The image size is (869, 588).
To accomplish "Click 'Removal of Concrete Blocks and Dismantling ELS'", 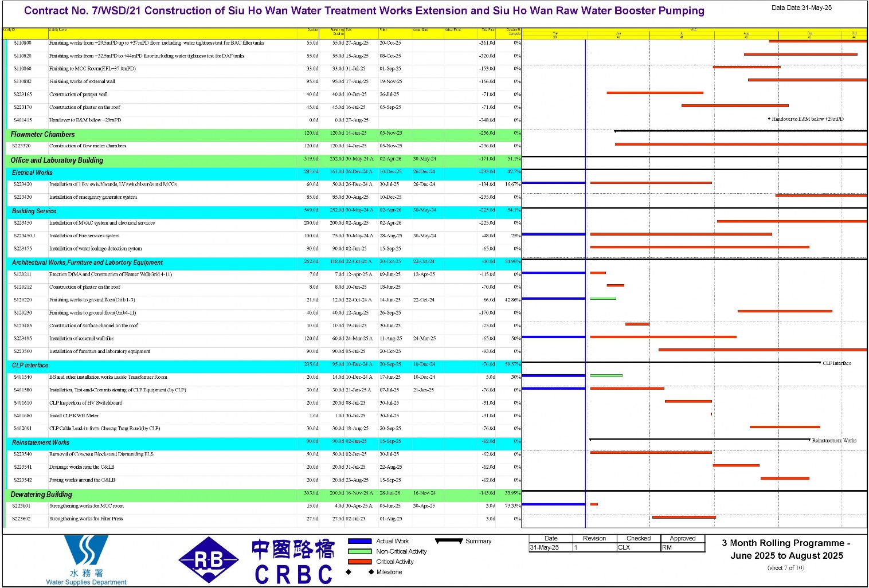I will pos(101,454).
